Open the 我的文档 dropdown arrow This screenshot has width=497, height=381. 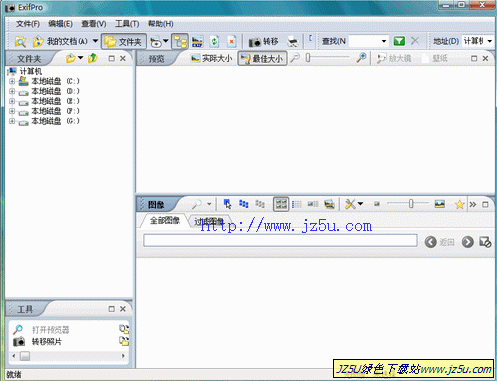(95, 41)
